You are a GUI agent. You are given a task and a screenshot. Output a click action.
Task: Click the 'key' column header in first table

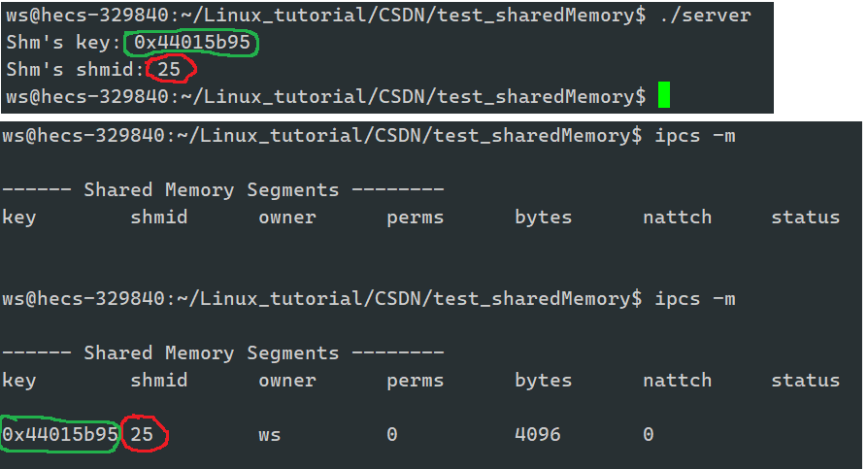tap(19, 218)
